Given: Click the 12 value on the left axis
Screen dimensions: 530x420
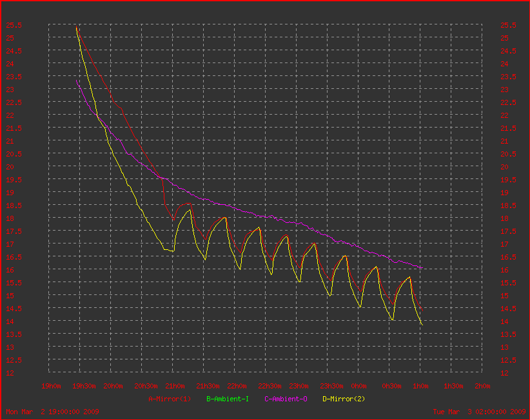Looking at the screenshot, I should pos(10,373).
